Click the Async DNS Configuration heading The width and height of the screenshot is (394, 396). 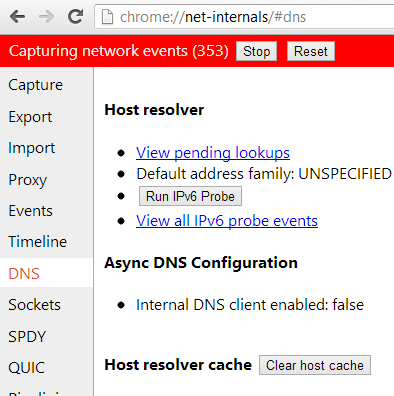pyautogui.click(x=201, y=263)
